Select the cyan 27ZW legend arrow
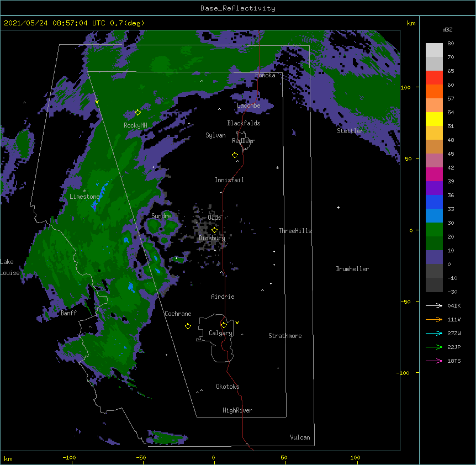Image resolution: width=476 pixels, height=465 pixels. point(434,333)
